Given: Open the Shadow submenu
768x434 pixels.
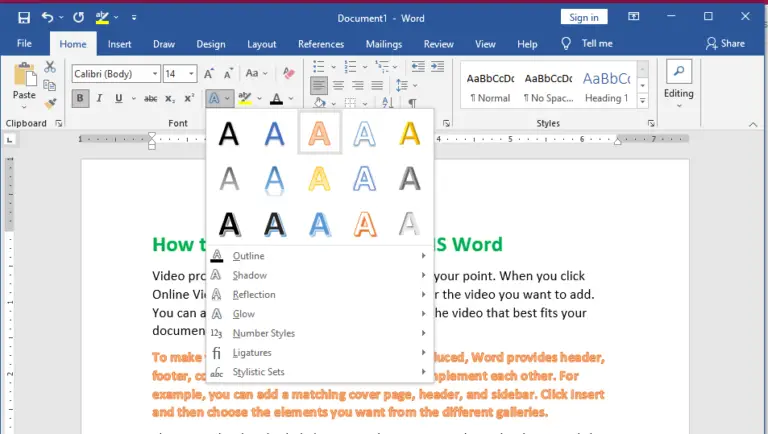Looking at the screenshot, I should pos(320,275).
